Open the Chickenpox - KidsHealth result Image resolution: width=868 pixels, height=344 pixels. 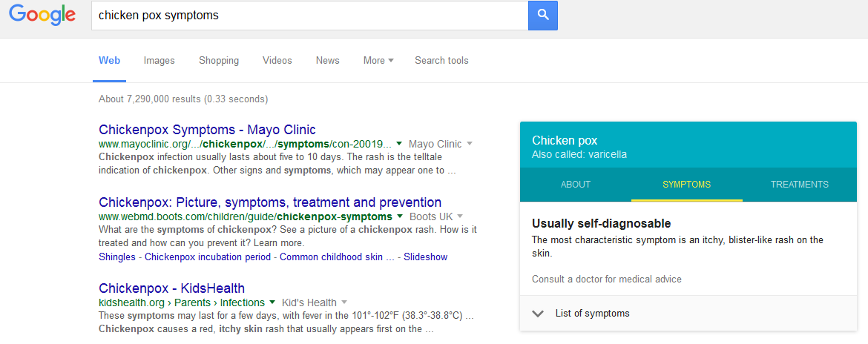[171, 288]
